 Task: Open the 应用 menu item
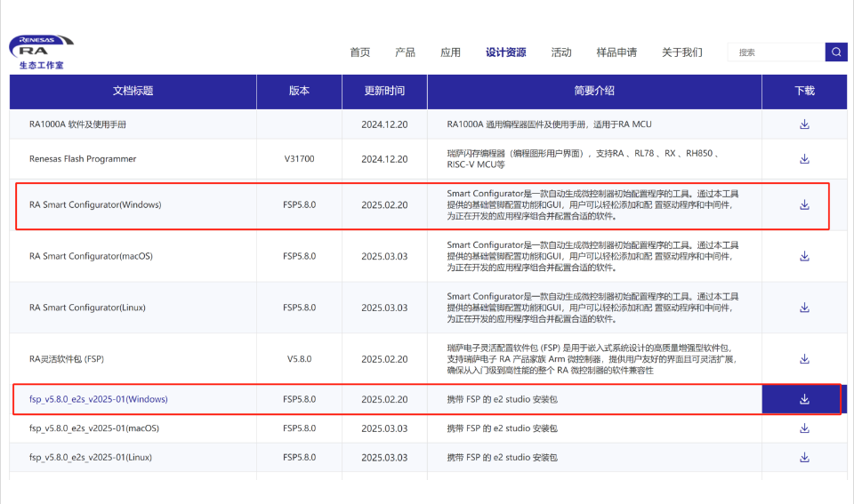[x=450, y=52]
